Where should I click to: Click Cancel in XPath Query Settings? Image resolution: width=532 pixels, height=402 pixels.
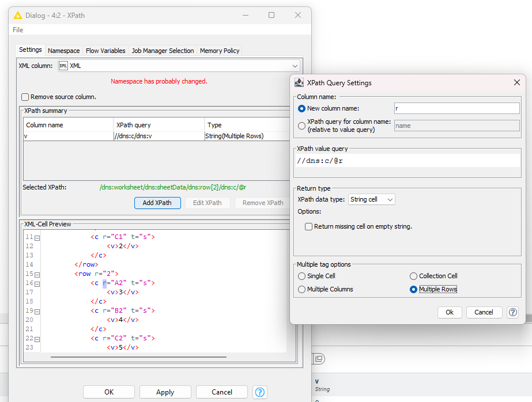click(484, 312)
